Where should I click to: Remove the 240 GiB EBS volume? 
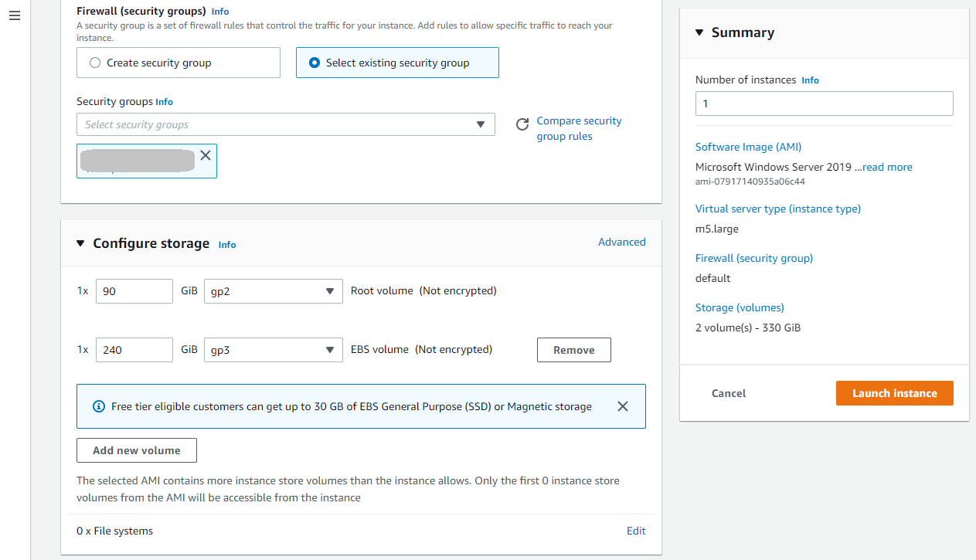point(573,350)
